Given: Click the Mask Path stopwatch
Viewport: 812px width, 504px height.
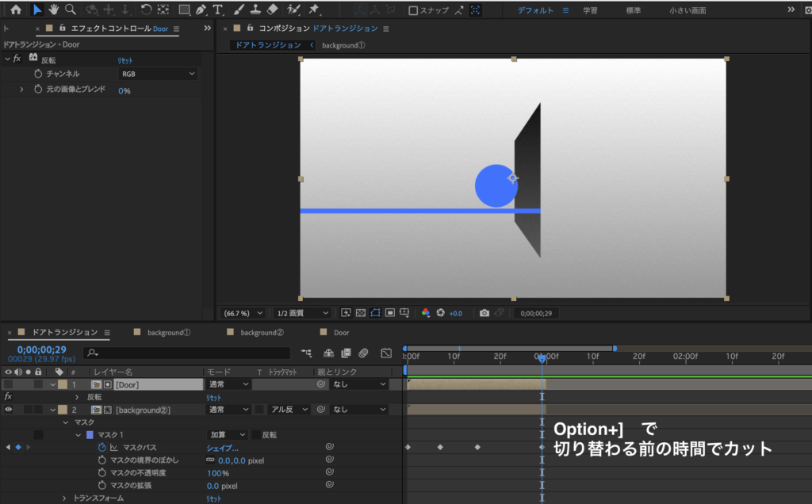Looking at the screenshot, I should tap(101, 448).
